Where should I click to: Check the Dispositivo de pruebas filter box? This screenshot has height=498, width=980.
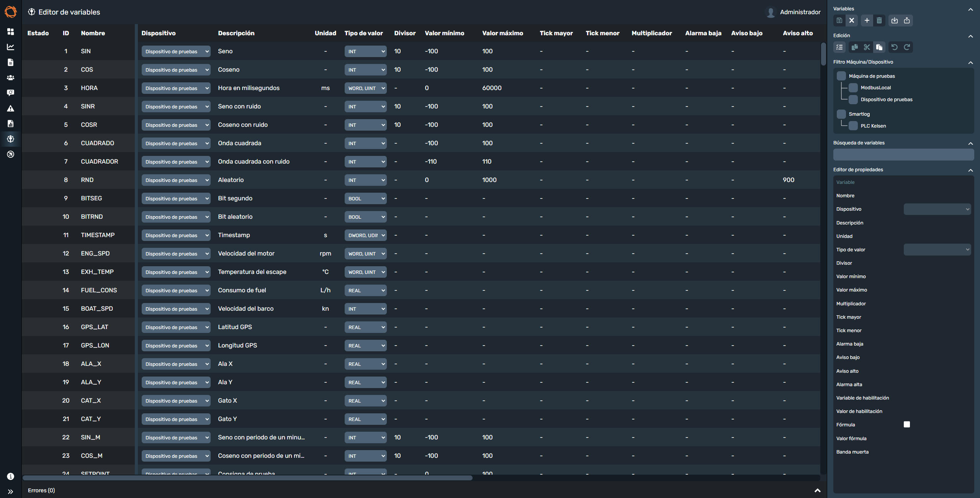[853, 100]
